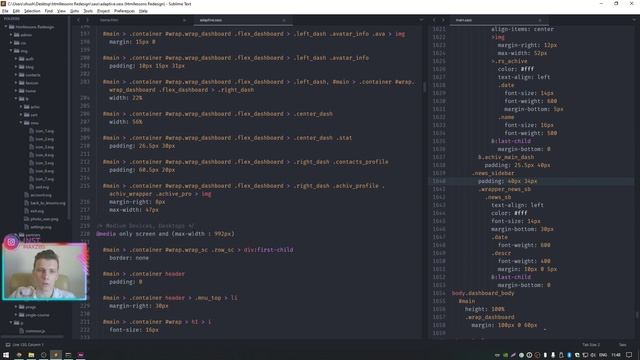Open icon_7 file in sidebar
The width and height of the screenshot is (640, 360).
point(41,179)
